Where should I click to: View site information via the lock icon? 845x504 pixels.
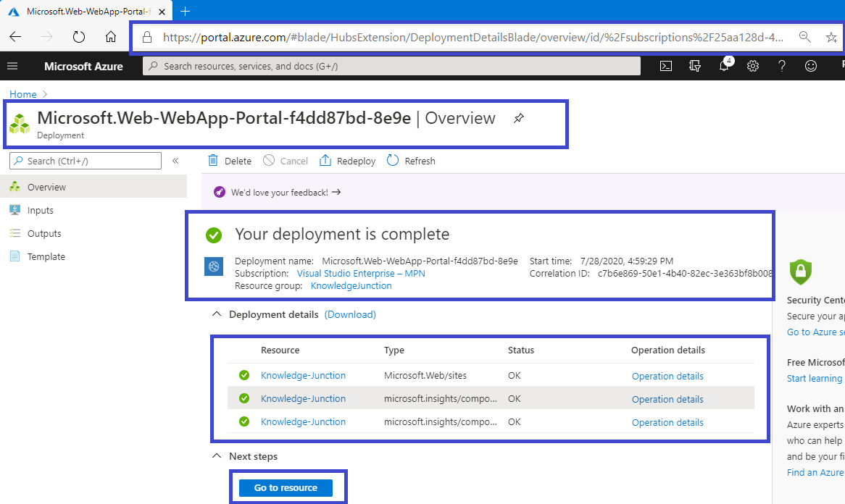click(146, 37)
